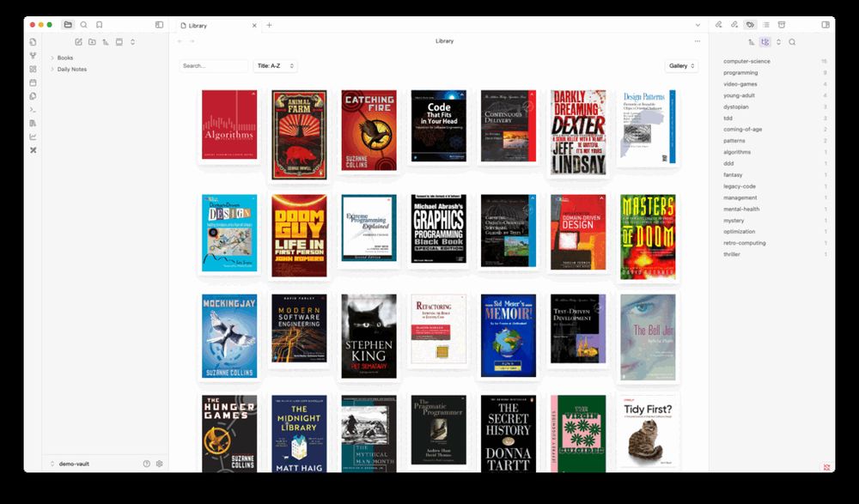Click the quick switcher file icon in ribbon
Viewport: 859px width, 504px height.
tap(33, 42)
